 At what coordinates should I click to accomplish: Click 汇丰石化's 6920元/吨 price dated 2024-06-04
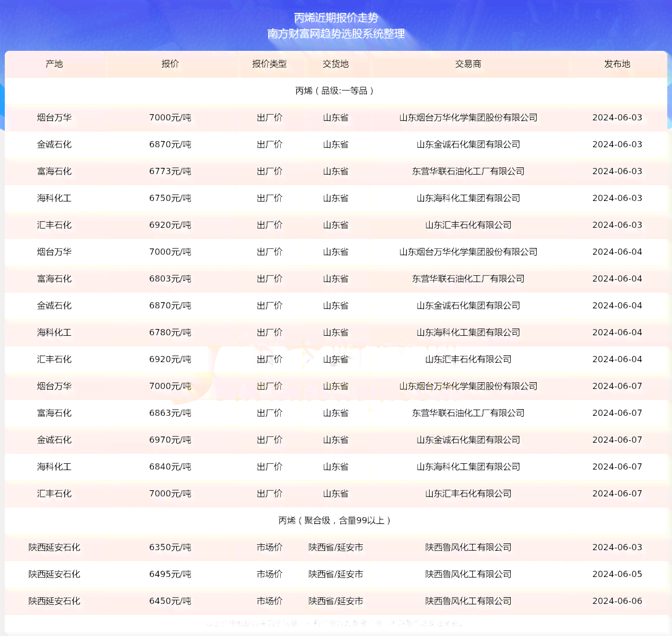[x=170, y=359]
